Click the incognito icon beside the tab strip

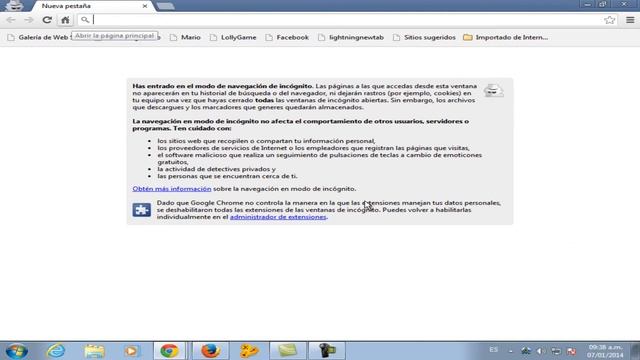[15, 6]
